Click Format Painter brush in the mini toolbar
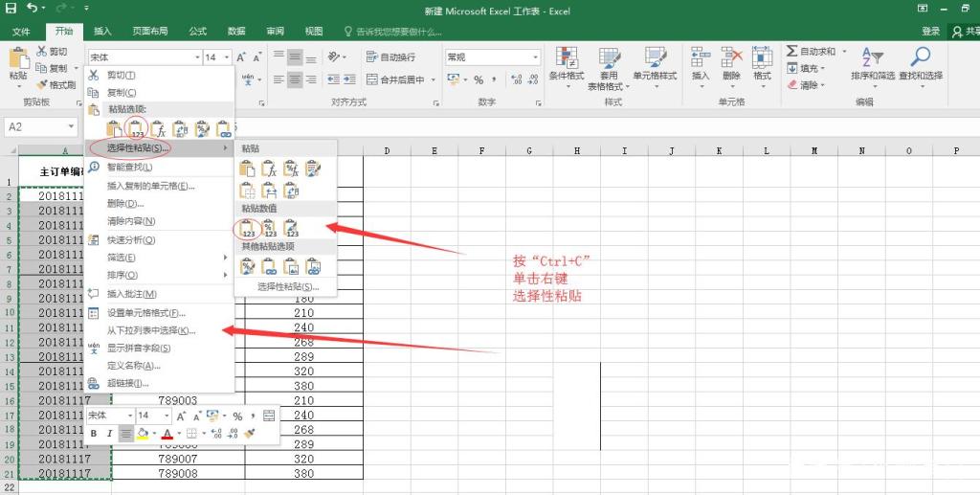The image size is (980, 495). [250, 433]
